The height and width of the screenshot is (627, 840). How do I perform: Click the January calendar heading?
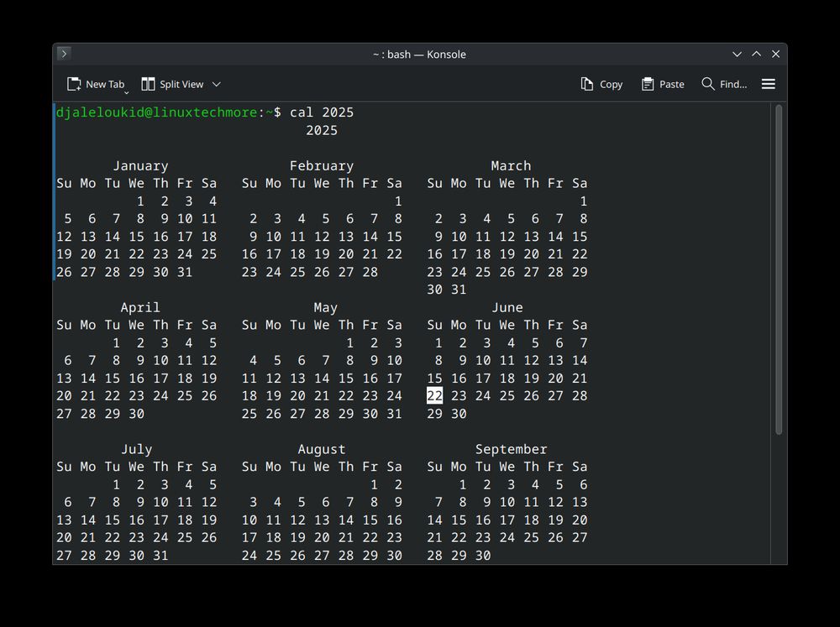coord(139,165)
